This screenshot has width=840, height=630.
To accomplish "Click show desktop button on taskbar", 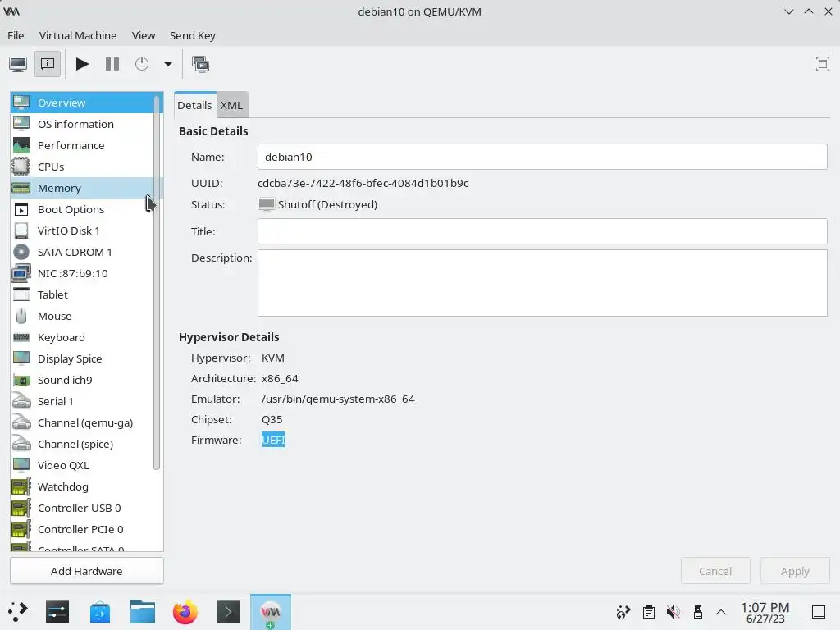I will coord(819,612).
